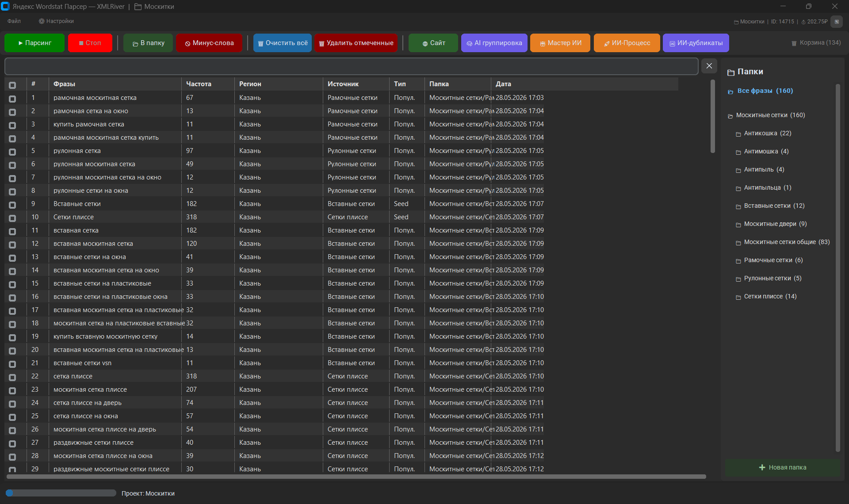Open the Антипыль (4) folder
The image size is (849, 504).
764,169
